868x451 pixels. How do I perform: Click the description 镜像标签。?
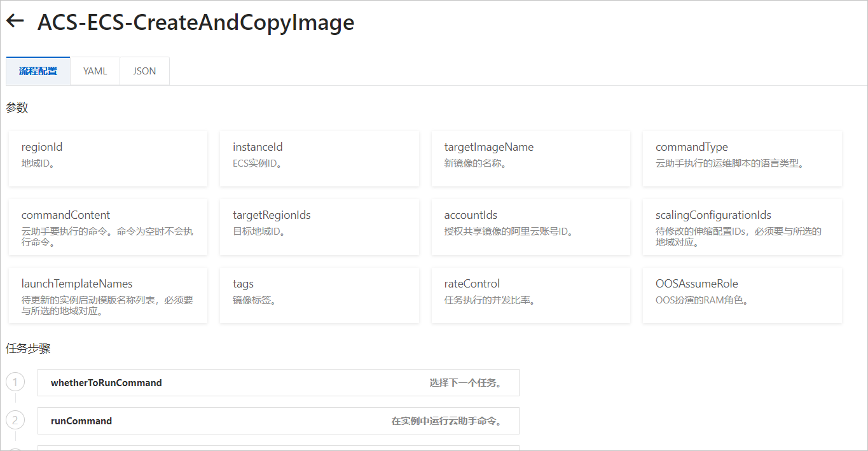click(x=254, y=300)
